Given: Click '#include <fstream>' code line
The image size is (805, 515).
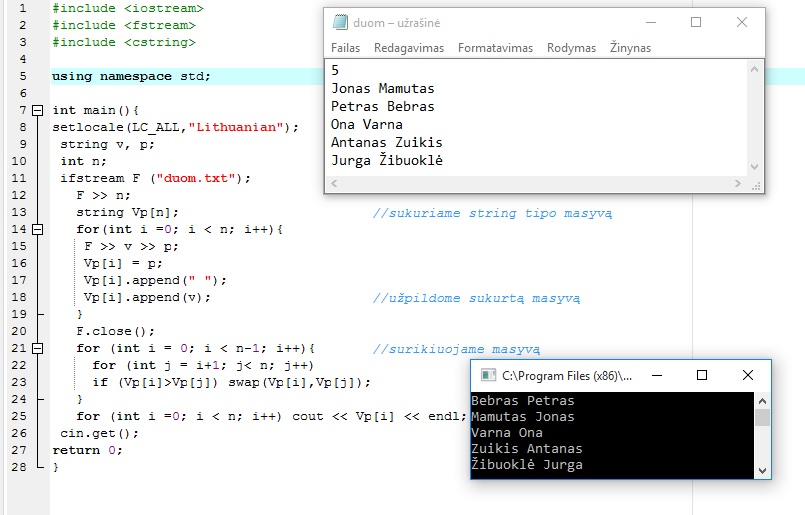Looking at the screenshot, I should point(124,25).
